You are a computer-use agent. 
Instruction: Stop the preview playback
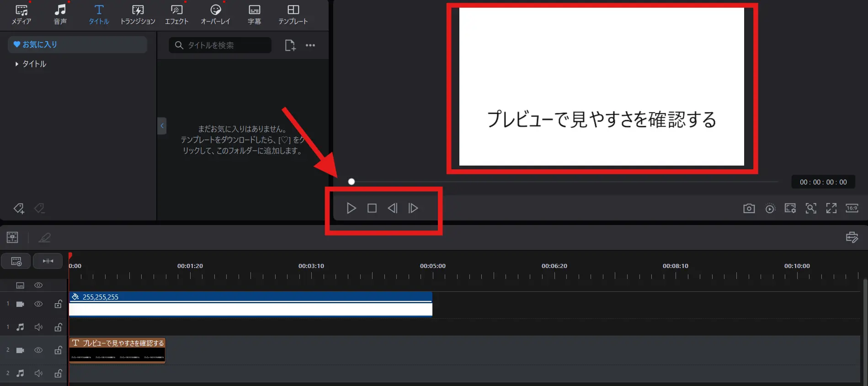pos(372,208)
